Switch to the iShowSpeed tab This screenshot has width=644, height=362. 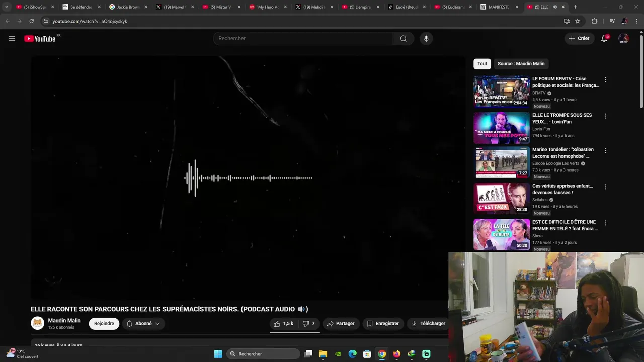click(35, 7)
